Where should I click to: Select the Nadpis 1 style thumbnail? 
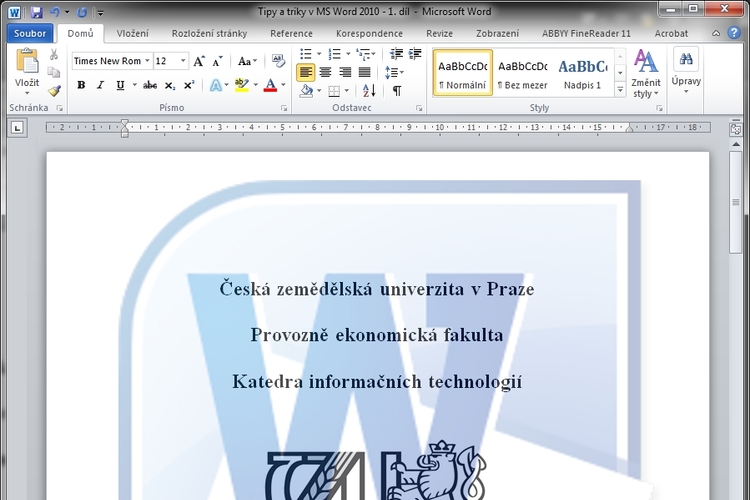click(582, 73)
